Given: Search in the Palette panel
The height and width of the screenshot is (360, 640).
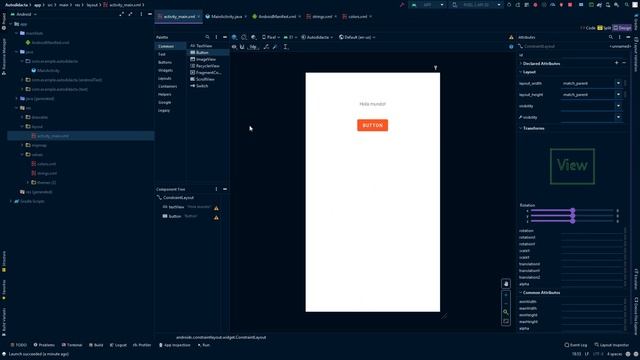Looking at the screenshot, I should pyautogui.click(x=207, y=37).
